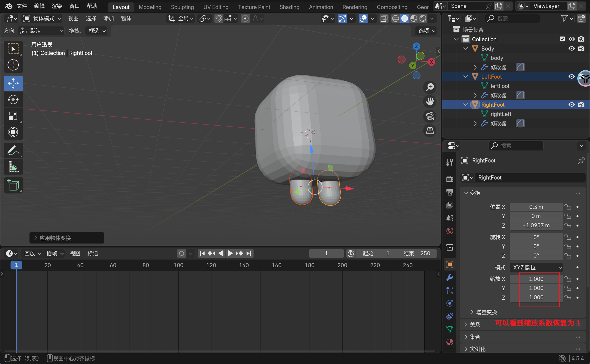Image resolution: width=590 pixels, height=364 pixels.
Task: Activate the Measure tool
Action: point(13,167)
